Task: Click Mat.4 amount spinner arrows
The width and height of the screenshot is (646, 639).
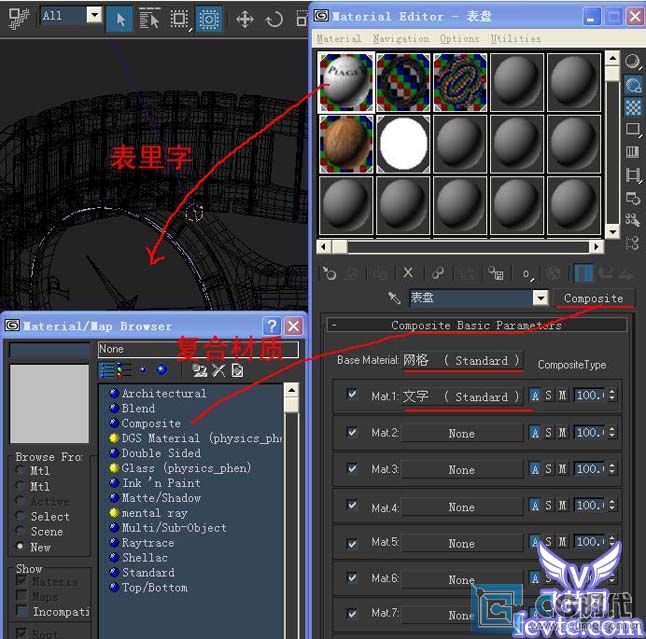Action: tap(612, 506)
